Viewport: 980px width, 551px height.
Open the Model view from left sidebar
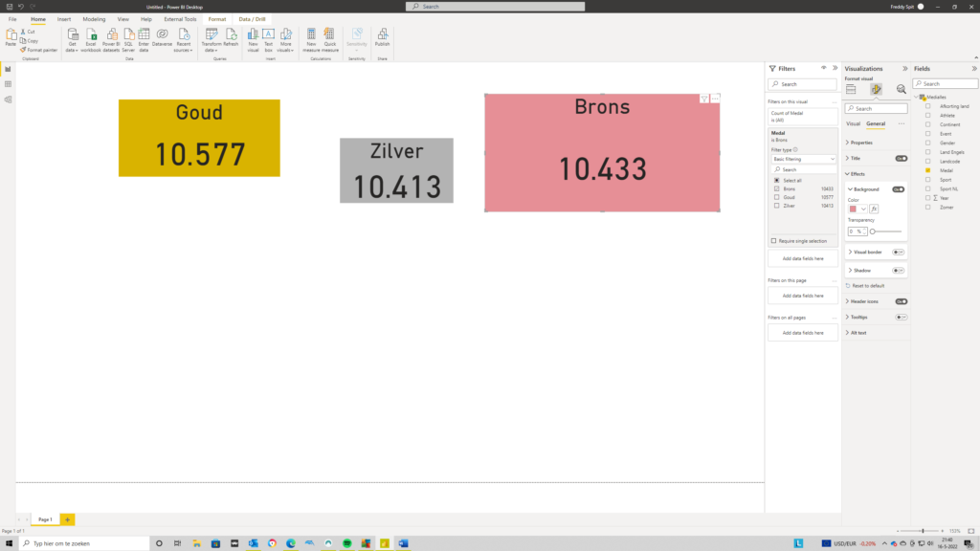pyautogui.click(x=8, y=99)
